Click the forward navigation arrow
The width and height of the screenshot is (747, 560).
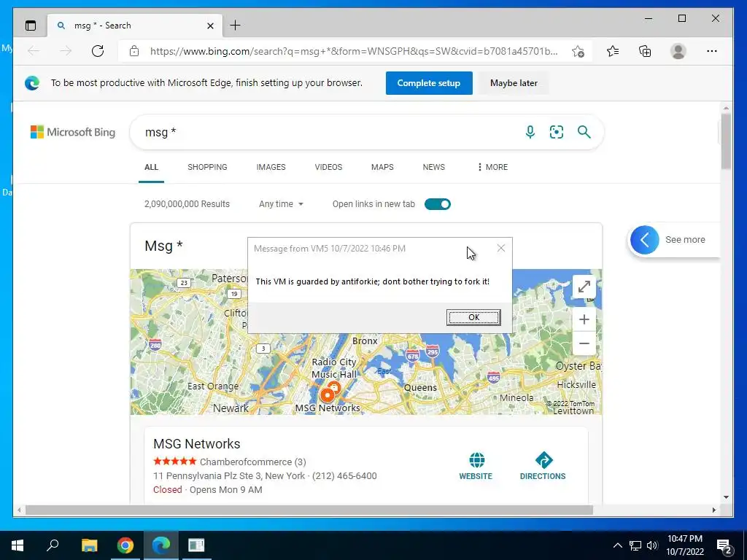coord(65,51)
